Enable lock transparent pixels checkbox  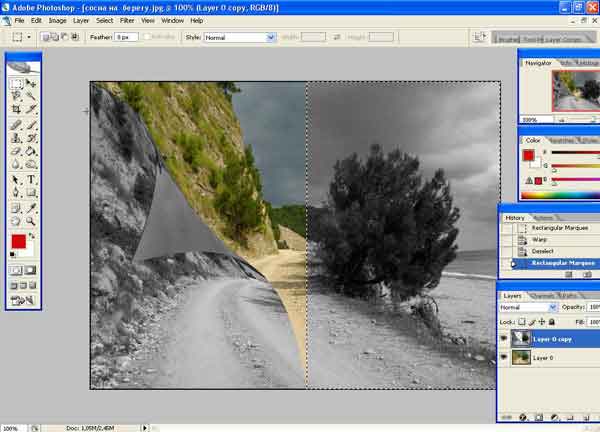[x=522, y=322]
